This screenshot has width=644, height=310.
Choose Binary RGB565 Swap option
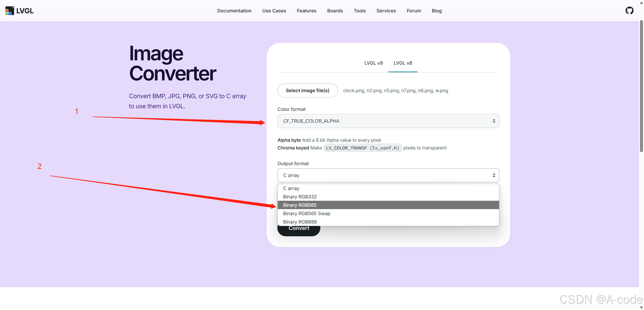coord(388,213)
